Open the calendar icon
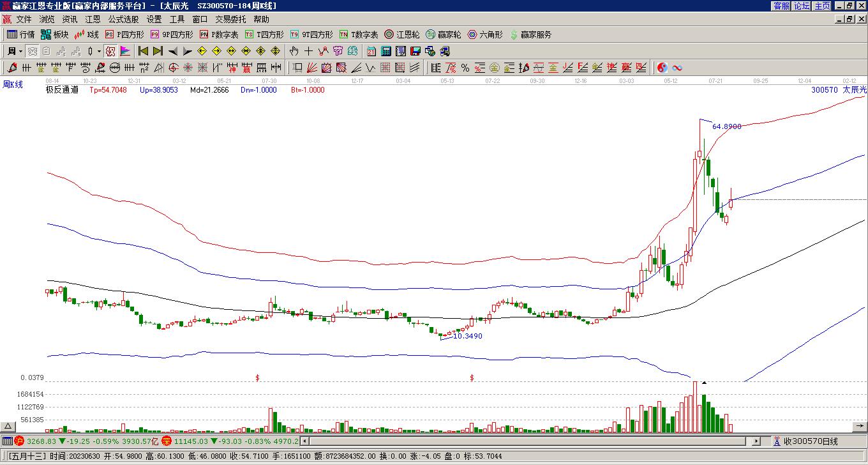Viewport: 868px width, 465px height. [x=371, y=51]
